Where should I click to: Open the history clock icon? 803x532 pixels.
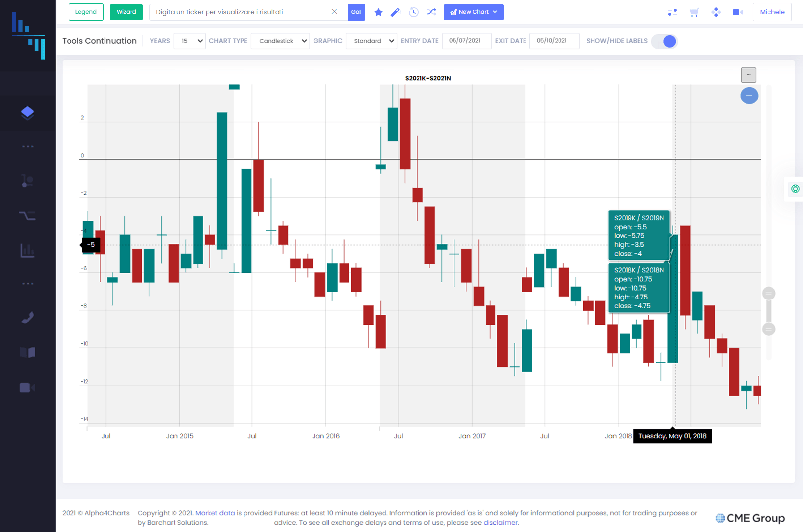tap(414, 12)
